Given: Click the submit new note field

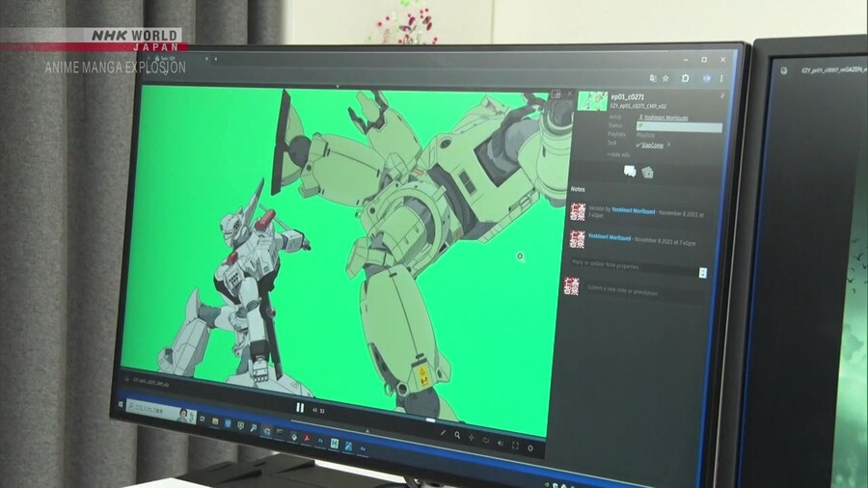Looking at the screenshot, I should point(645,292).
